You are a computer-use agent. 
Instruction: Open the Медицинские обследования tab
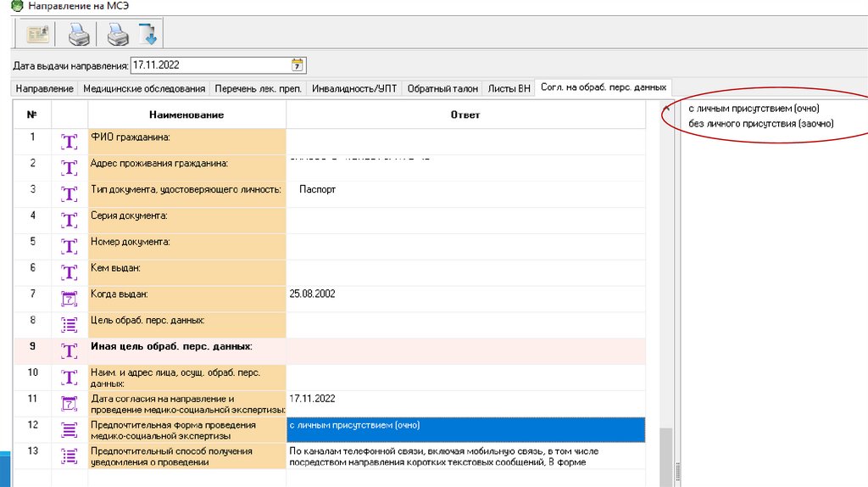tap(144, 88)
